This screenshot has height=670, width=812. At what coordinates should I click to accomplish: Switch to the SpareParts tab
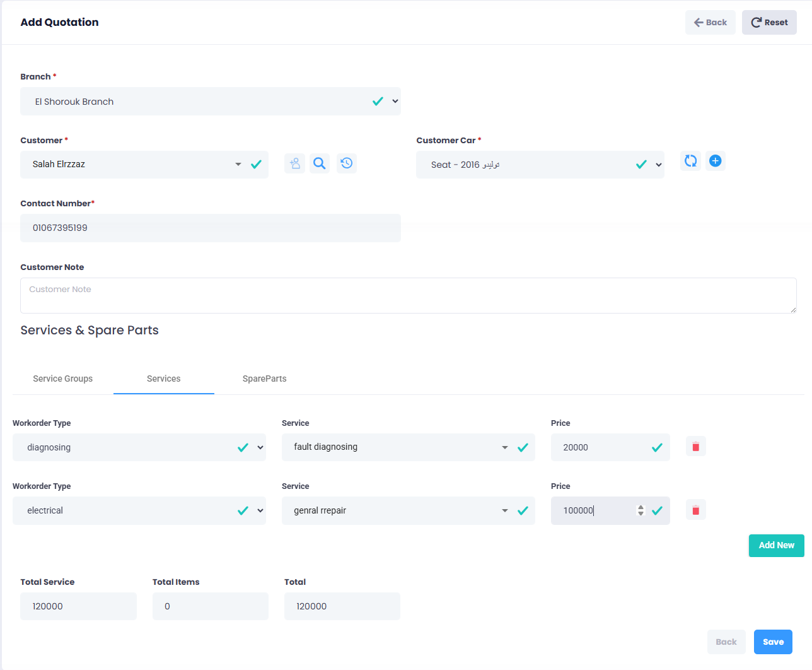(264, 379)
